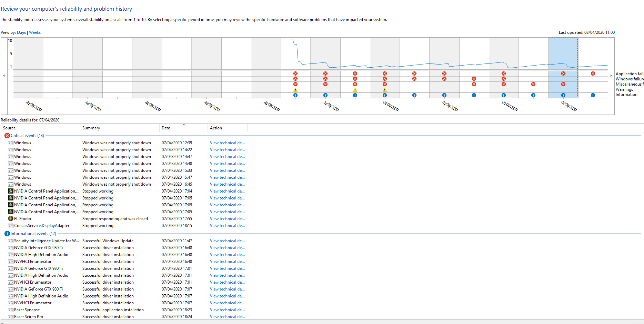644x324 pixels.
Task: Click the Corsair.Service.DisplayAdapter row icon
Action: tap(11, 226)
